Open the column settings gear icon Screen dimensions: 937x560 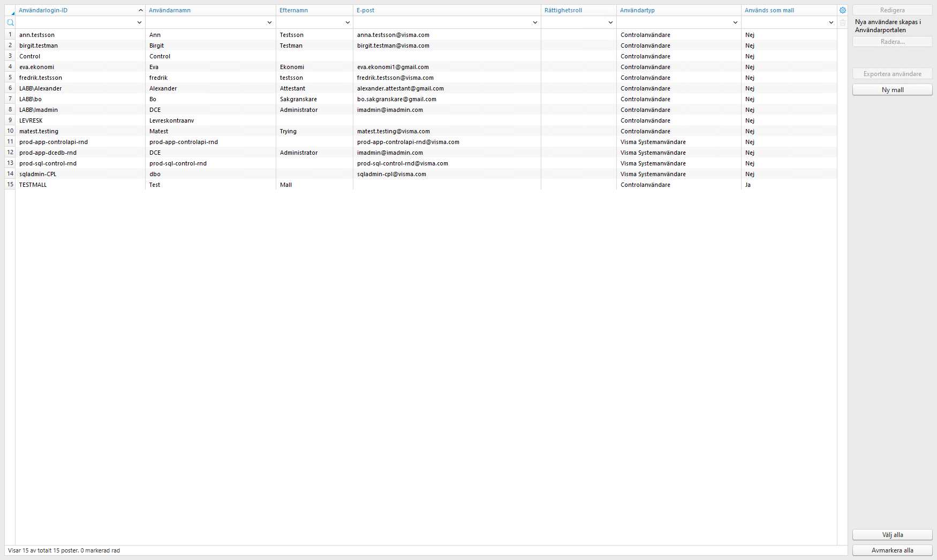(x=842, y=10)
